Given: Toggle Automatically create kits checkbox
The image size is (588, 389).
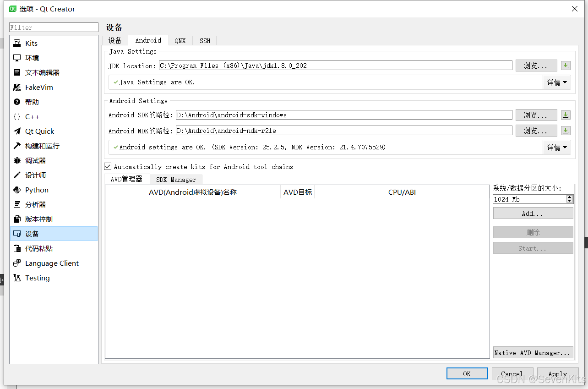Looking at the screenshot, I should point(108,166).
